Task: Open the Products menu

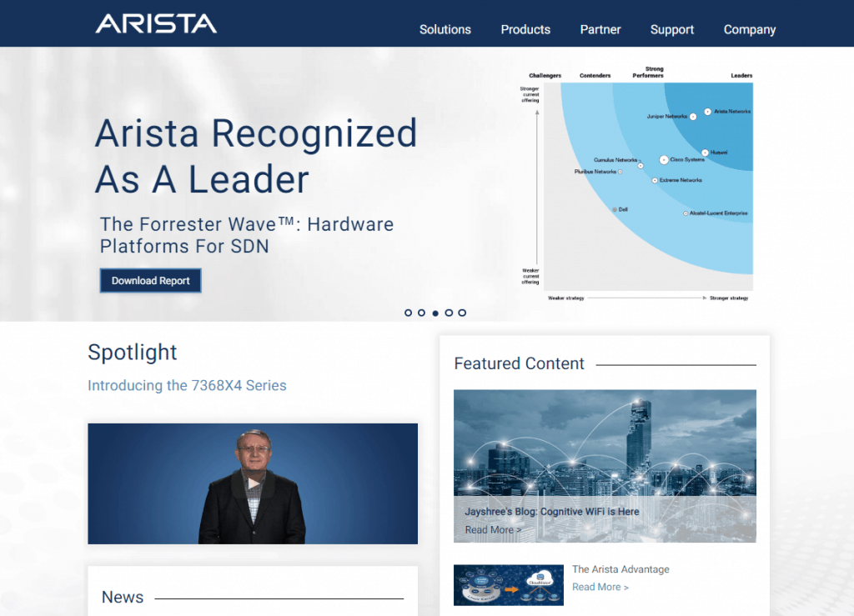Action: 525,29
